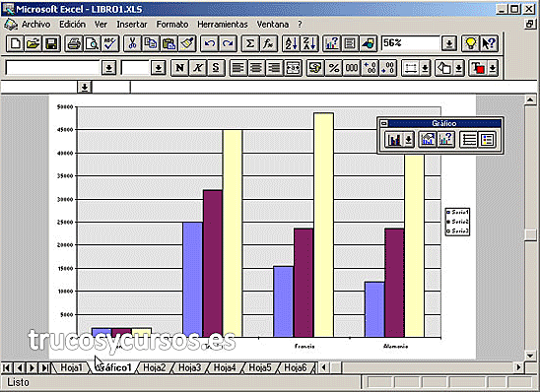Center align text
The width and height of the screenshot is (540, 392).
(256, 68)
